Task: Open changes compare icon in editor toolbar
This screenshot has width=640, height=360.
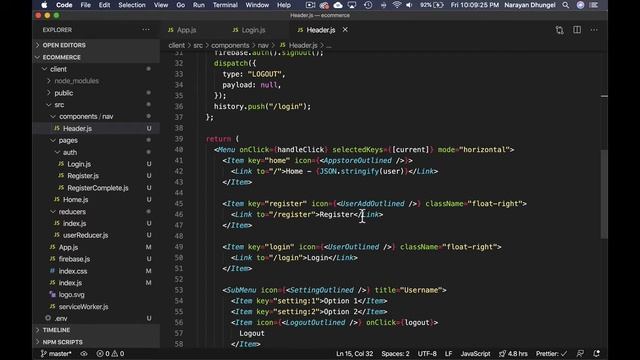Action: click(559, 29)
